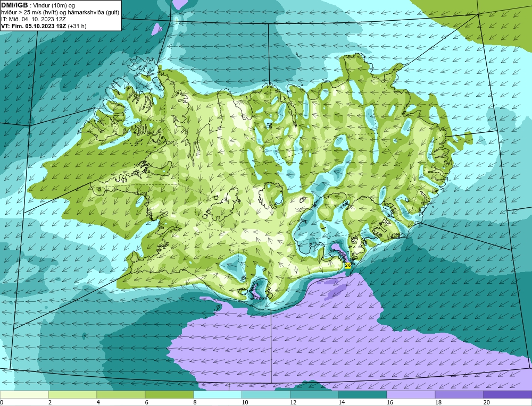This screenshot has width=532, height=406.
Task: Click the legend scale label '0'
Action: [x=2, y=402]
